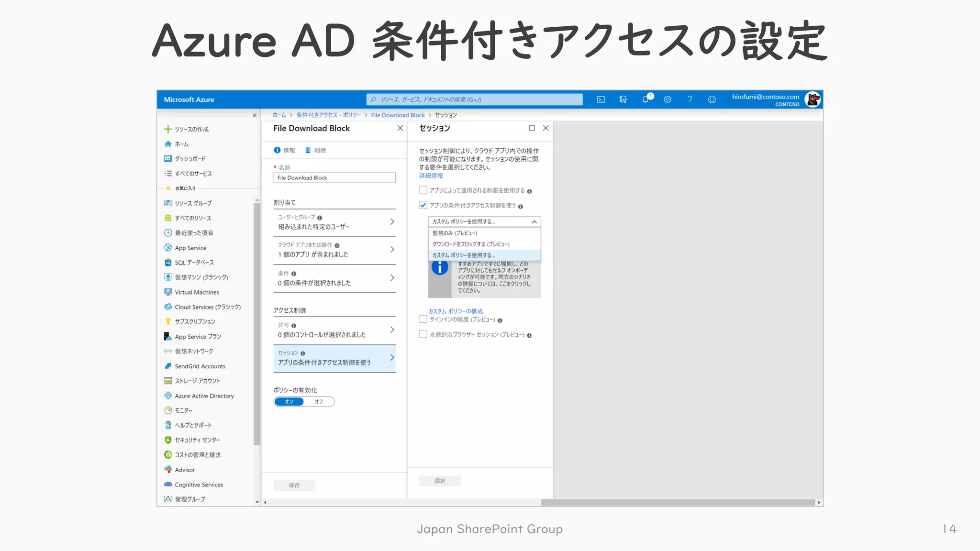Click Microsoft Azure logo text
The width and height of the screenshot is (980, 551).
pyautogui.click(x=189, y=99)
